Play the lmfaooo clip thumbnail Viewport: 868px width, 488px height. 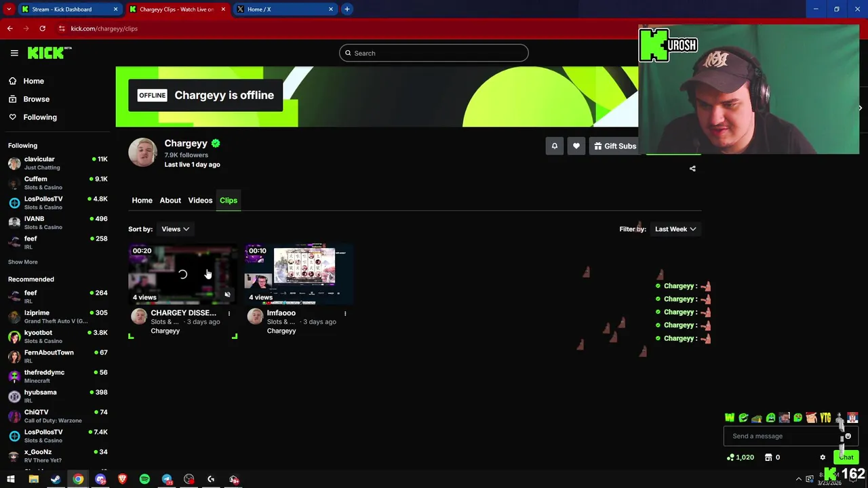click(299, 274)
